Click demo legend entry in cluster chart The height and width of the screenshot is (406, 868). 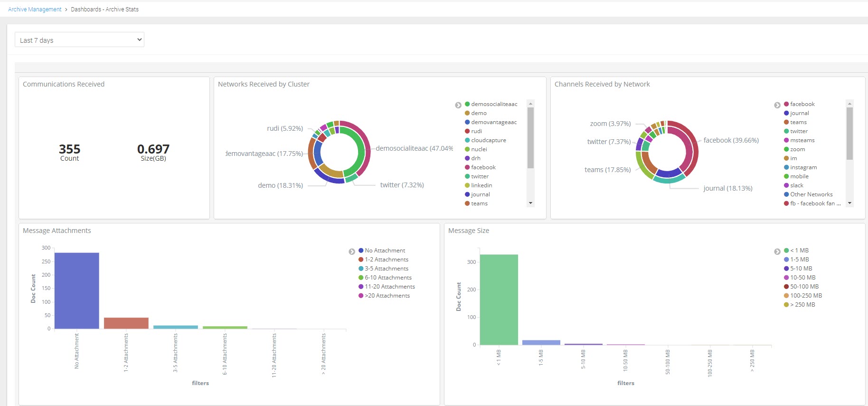(476, 113)
